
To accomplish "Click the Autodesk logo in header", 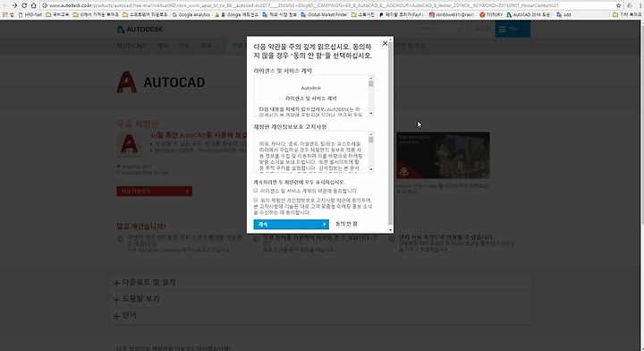I will [140, 30].
